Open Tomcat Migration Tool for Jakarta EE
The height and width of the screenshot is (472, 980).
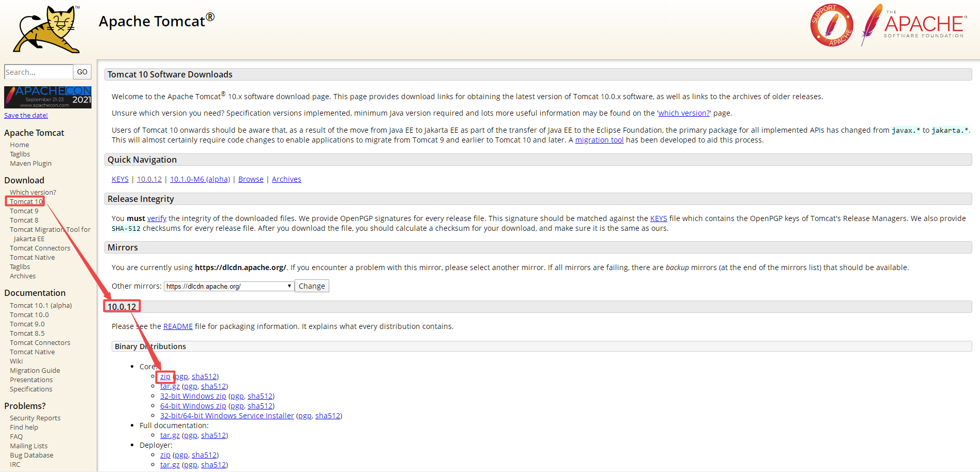[50, 234]
